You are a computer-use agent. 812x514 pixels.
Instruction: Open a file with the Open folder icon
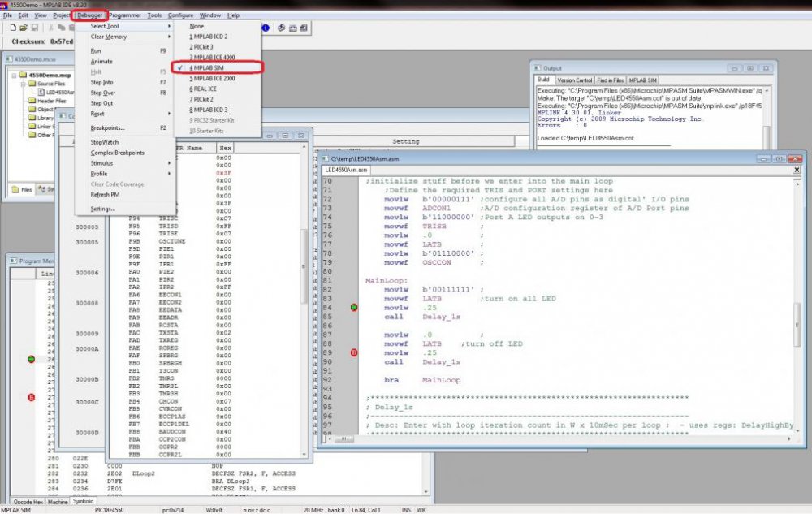[24, 27]
